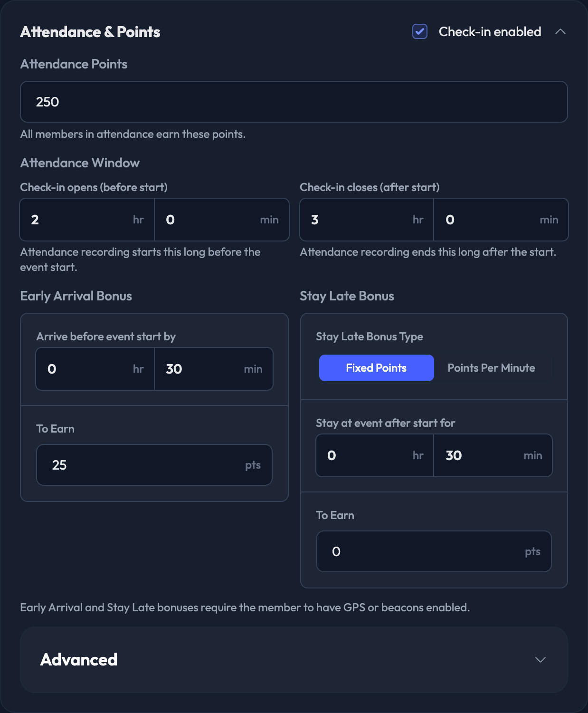Edit Early Arrival To Earn points field

coord(154,465)
